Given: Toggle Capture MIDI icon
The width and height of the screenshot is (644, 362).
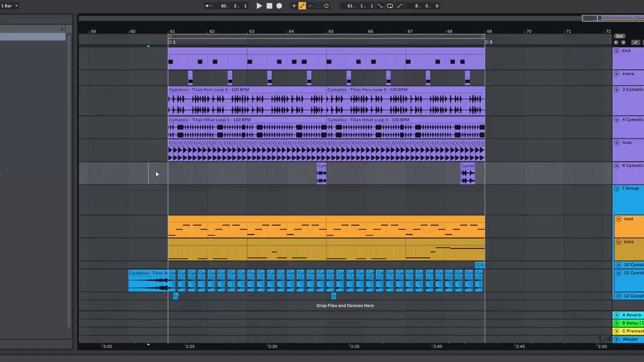Looking at the screenshot, I should (318, 6).
